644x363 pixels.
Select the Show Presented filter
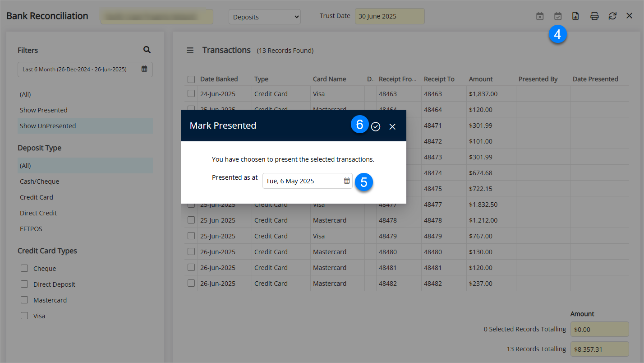tap(44, 110)
